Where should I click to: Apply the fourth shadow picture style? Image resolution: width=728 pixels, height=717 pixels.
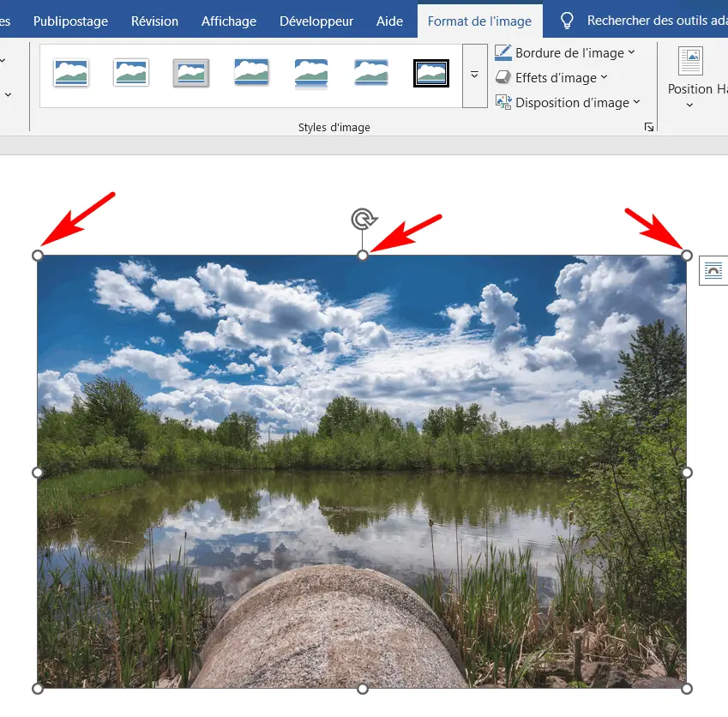point(251,73)
